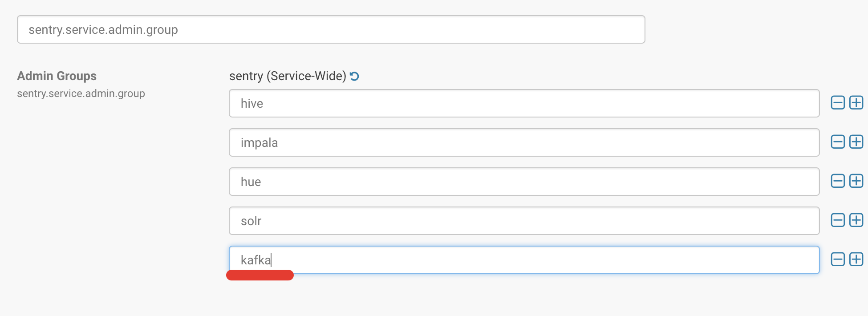Add a row after kafka entry

[x=856, y=259]
